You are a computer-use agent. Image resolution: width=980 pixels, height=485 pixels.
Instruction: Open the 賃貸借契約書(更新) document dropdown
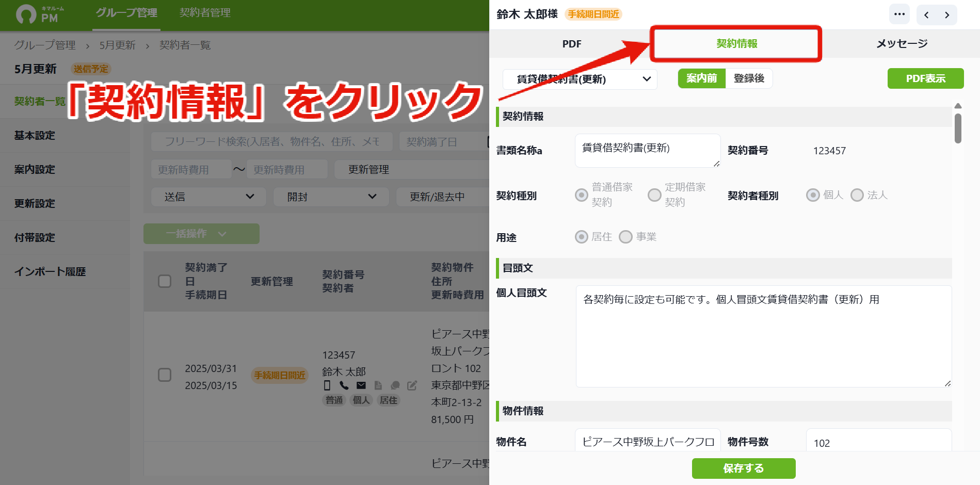[580, 79]
